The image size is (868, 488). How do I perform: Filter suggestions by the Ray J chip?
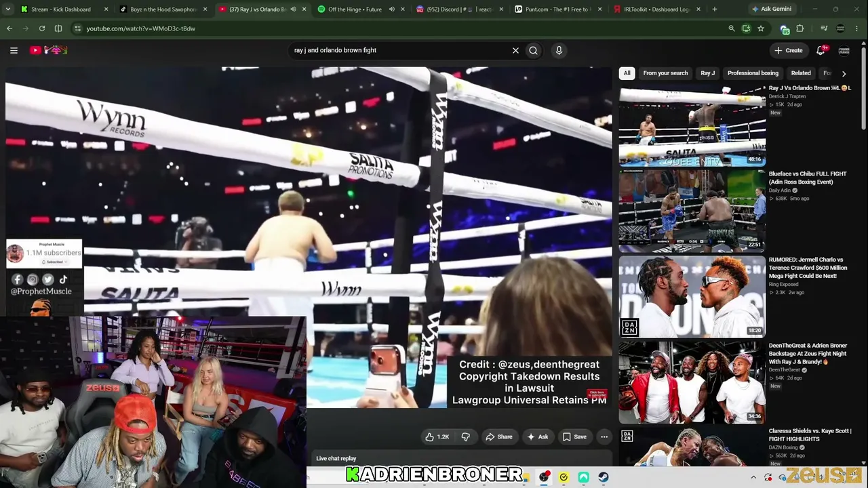tap(707, 73)
